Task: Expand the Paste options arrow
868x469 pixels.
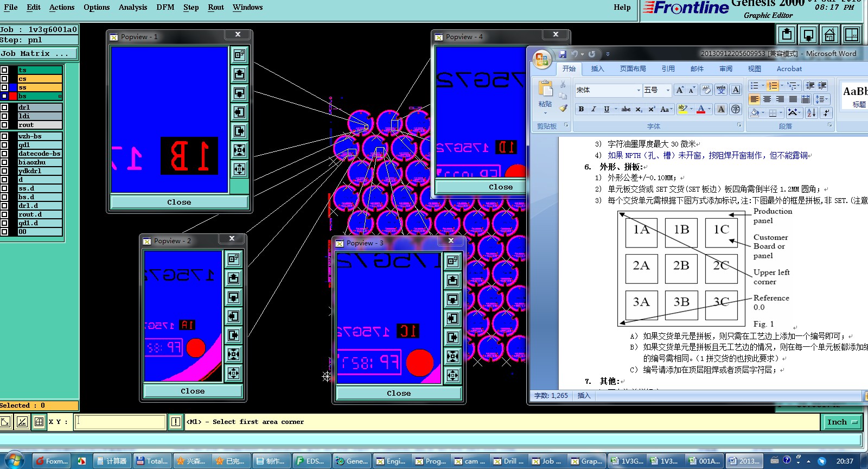Action: [545, 113]
